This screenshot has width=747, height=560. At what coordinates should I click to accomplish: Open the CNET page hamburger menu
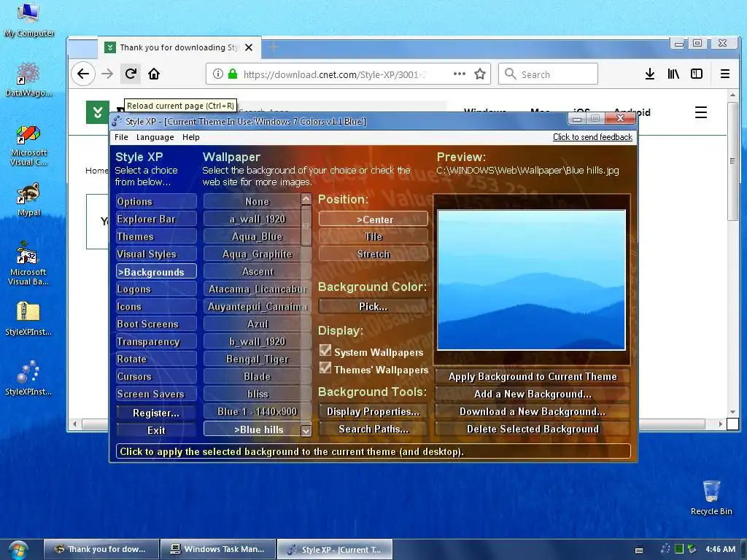pos(701,112)
